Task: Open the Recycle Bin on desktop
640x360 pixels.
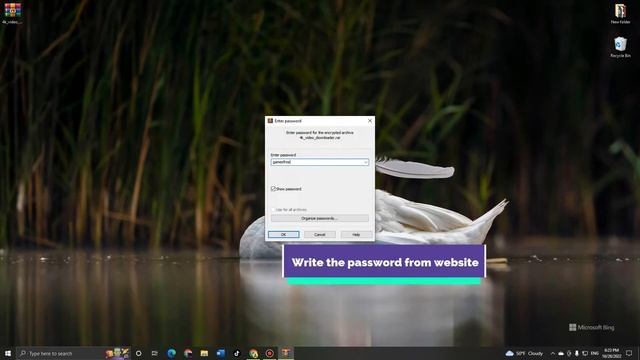Action: click(620, 47)
